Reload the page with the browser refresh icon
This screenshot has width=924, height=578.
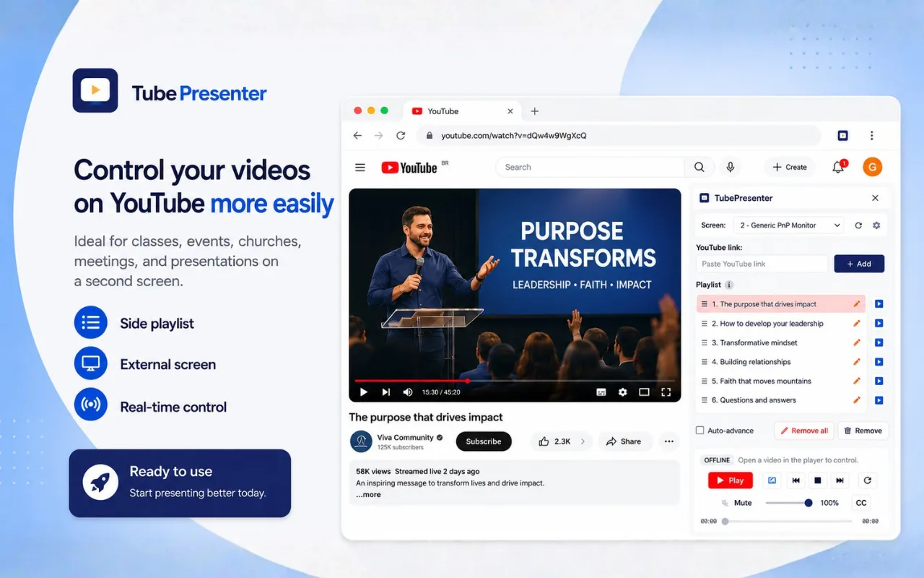(401, 135)
